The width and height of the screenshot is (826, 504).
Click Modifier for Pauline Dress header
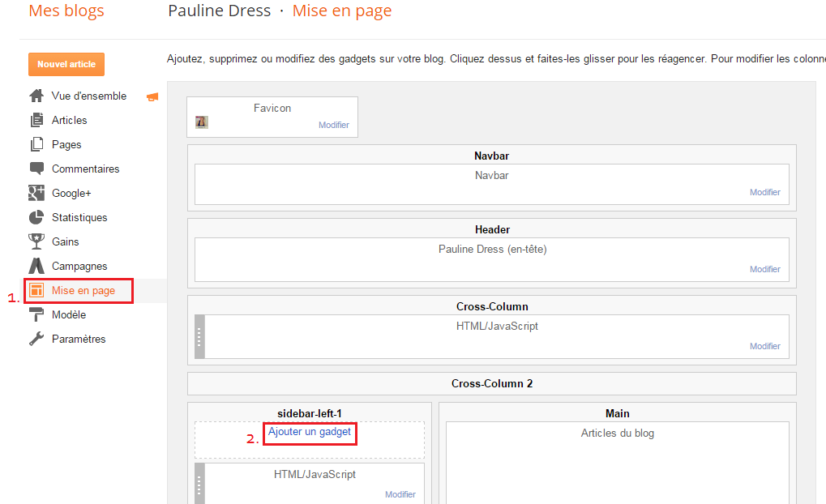coord(764,269)
